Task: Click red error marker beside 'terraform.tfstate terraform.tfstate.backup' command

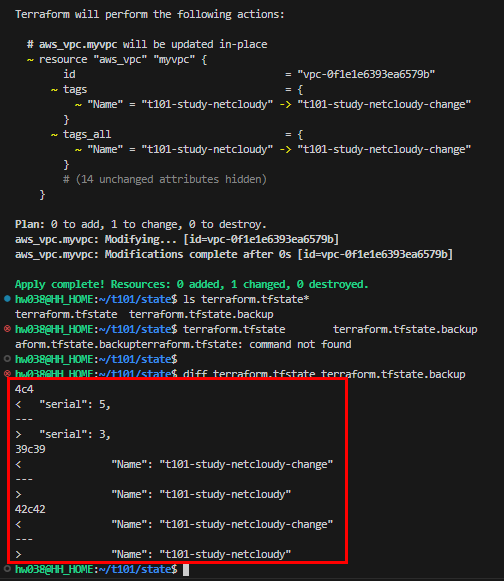Action: click(x=7, y=329)
